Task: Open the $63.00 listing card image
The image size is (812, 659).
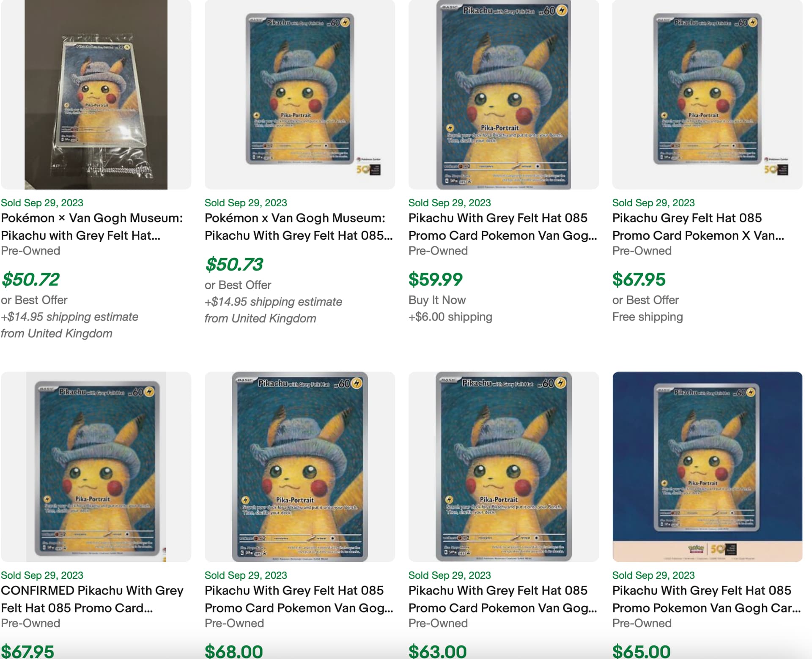Action: (504, 467)
